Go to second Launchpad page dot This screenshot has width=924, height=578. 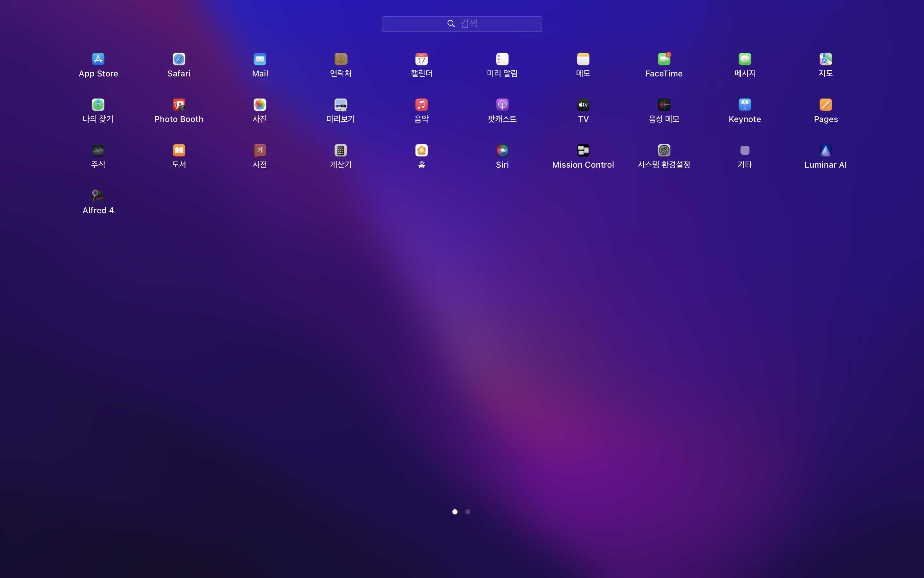tap(468, 512)
